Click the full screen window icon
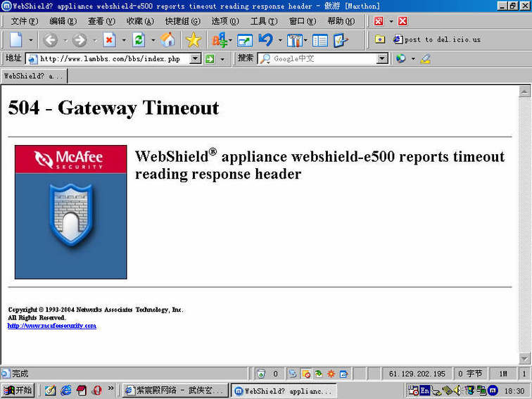Image resolution: width=532 pixels, height=399 pixels. pos(245,40)
